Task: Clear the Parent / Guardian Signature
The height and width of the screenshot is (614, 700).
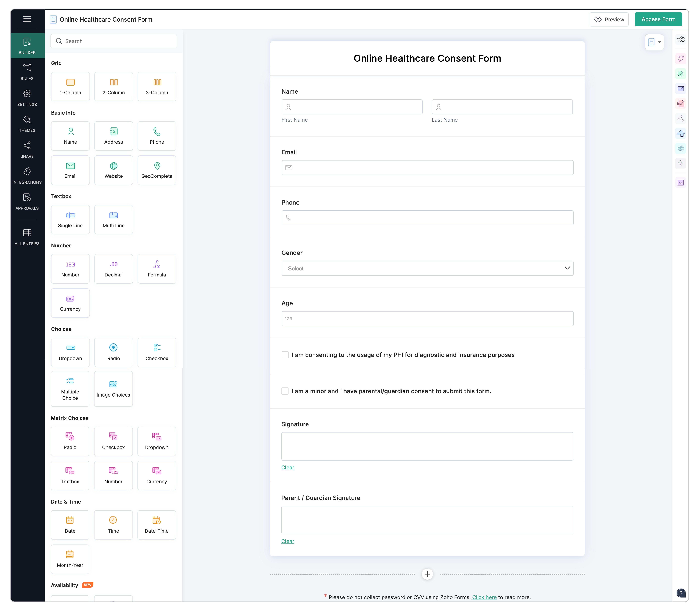Action: (288, 541)
